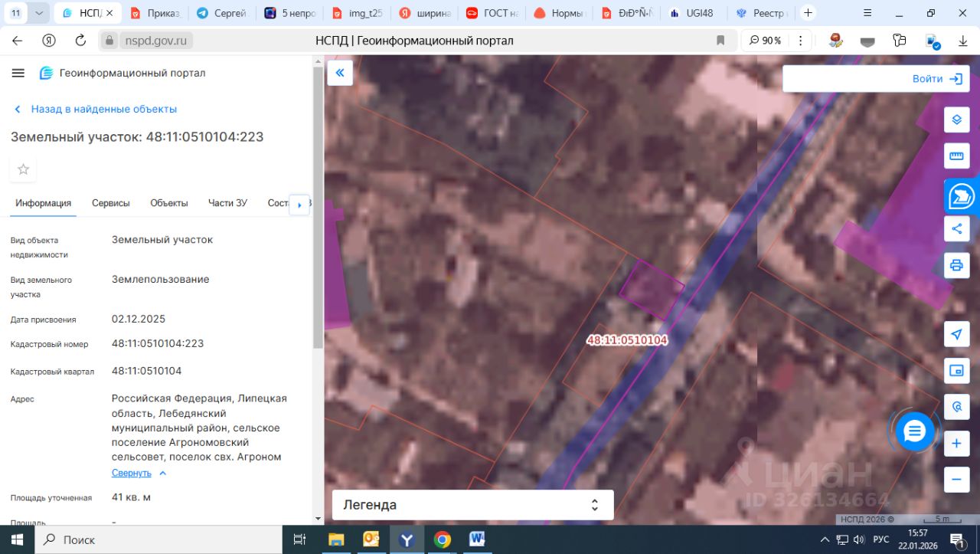Open Word from the taskbar
Viewport: 980px width, 554px height.
click(477, 539)
